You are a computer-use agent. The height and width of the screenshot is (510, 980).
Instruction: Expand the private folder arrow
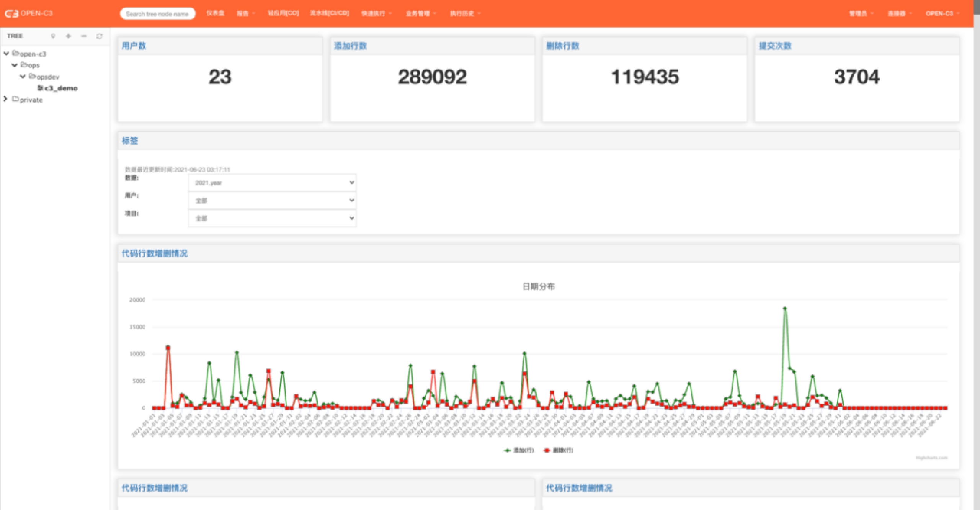click(x=5, y=99)
